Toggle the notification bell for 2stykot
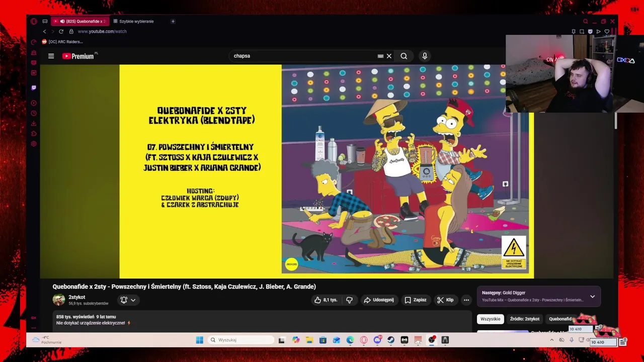This screenshot has width=644, height=362. 124,300
